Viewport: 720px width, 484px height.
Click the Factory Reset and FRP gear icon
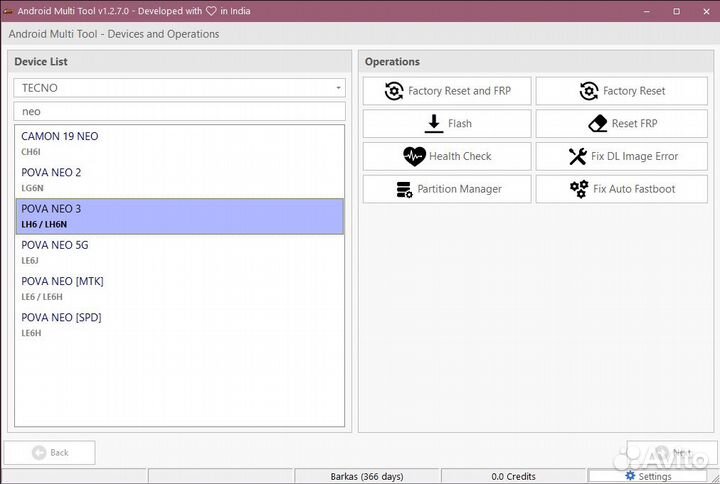[x=394, y=91]
